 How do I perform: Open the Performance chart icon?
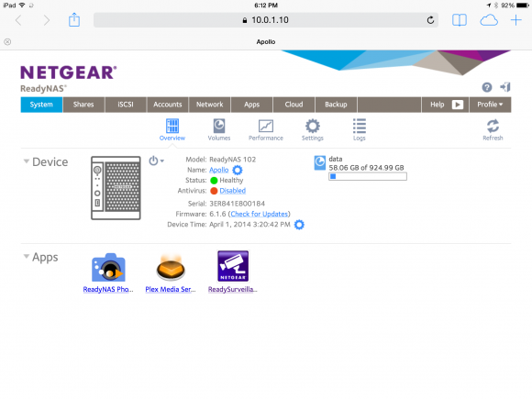266,126
